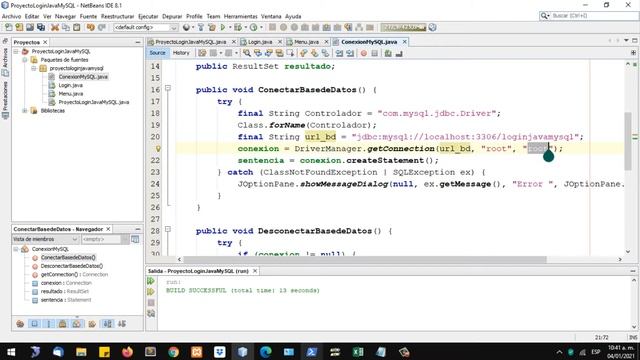This screenshot has height=360, width=640.
Task: Click the memory usage bar in toolbar
Action: coord(403,27)
